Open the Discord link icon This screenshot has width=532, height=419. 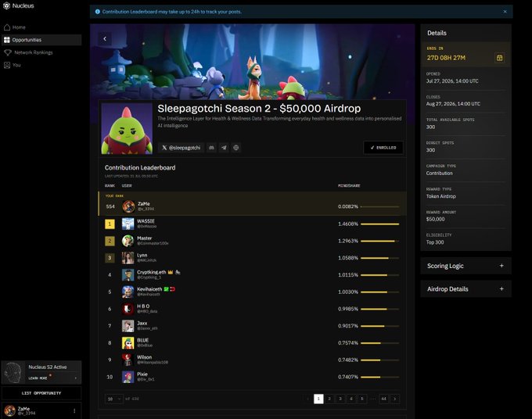[211, 148]
